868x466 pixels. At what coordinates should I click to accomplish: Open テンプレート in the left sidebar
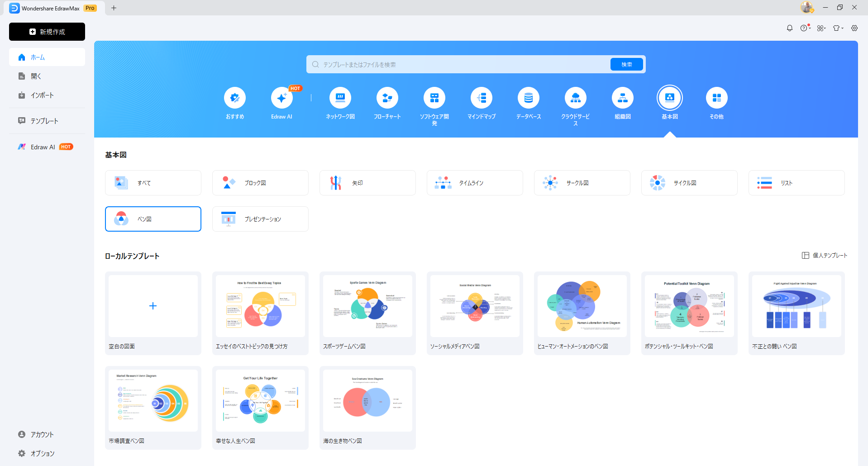pos(44,121)
